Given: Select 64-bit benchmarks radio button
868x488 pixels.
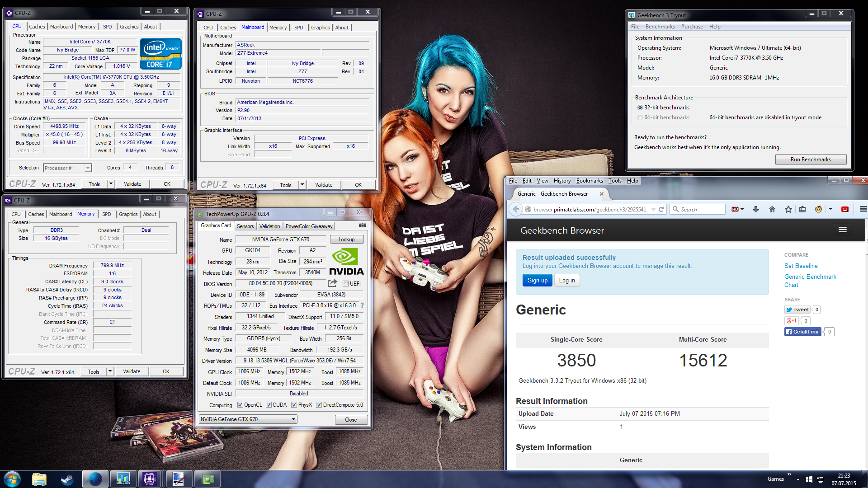Looking at the screenshot, I should (640, 117).
